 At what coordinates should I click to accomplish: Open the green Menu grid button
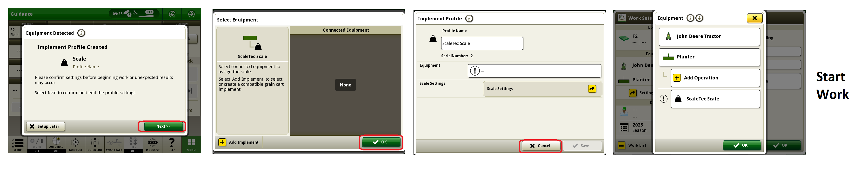point(191,144)
